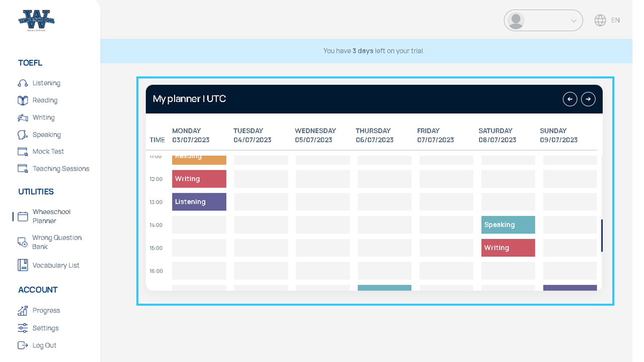This screenshot has height=362, width=644.
Task: Select empty Thursday 13:00 slot
Action: click(384, 202)
